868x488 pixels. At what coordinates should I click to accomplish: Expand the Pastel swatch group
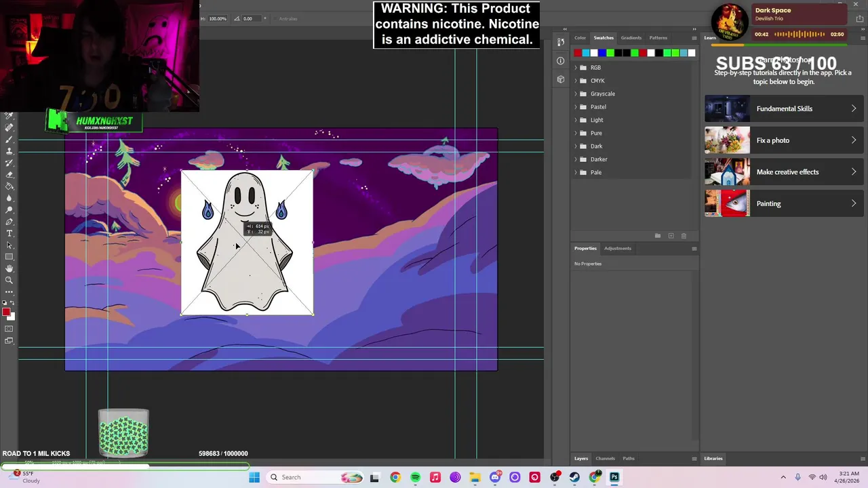(x=576, y=107)
